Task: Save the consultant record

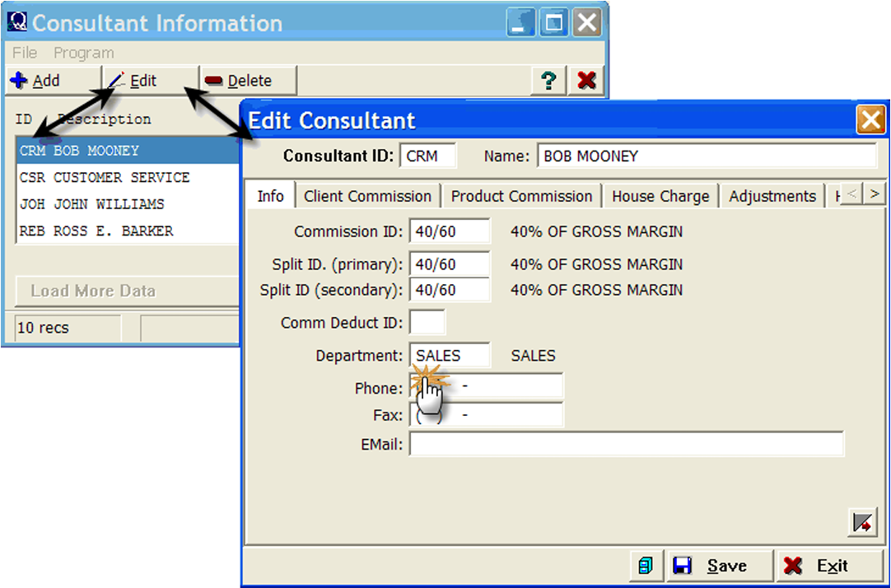Action: click(719, 565)
